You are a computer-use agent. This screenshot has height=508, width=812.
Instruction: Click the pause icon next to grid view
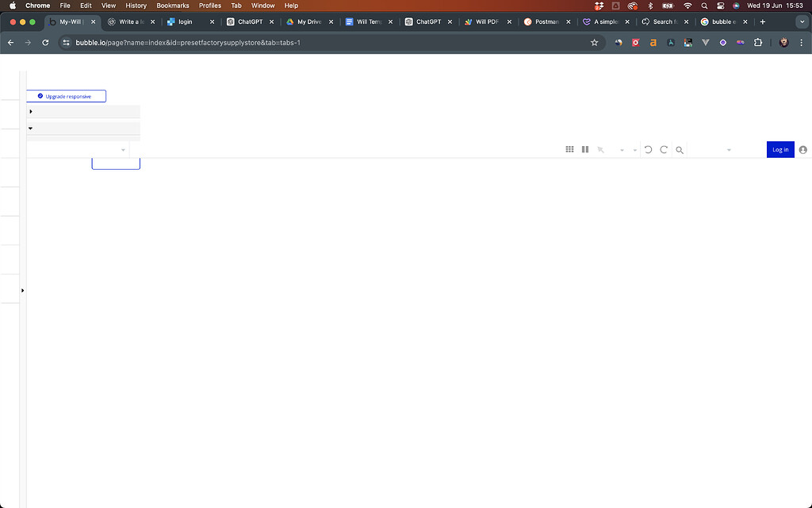point(585,149)
